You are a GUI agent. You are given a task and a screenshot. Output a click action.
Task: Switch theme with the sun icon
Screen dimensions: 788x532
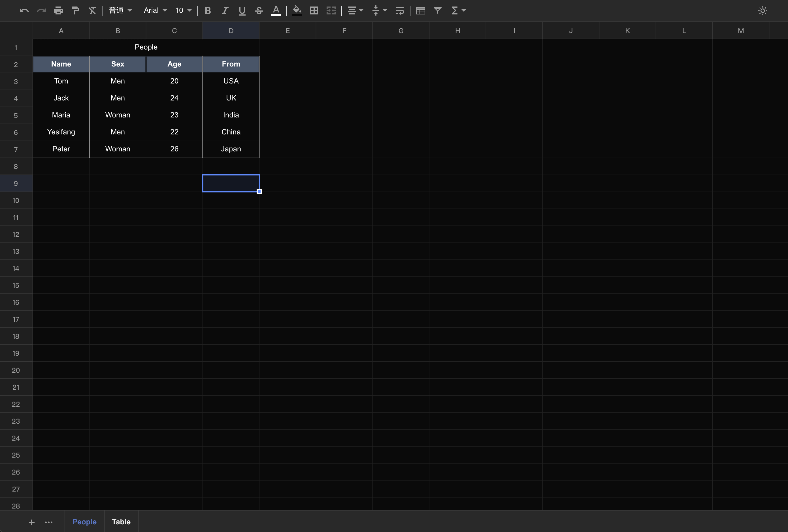[763, 10]
